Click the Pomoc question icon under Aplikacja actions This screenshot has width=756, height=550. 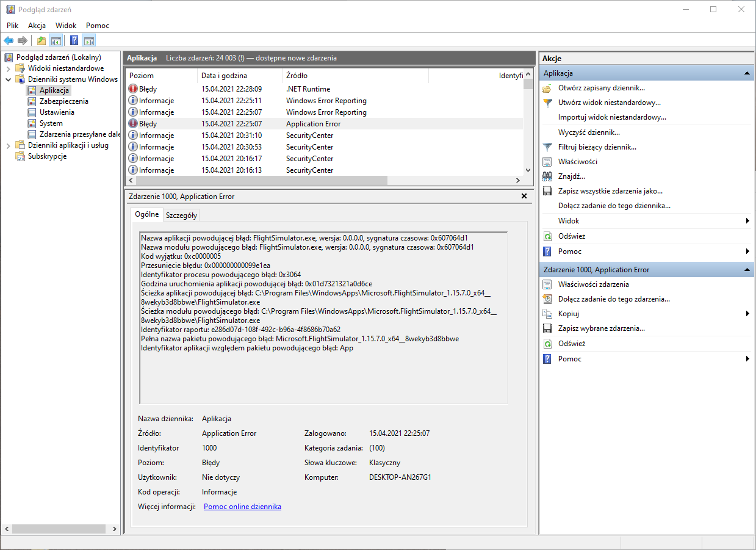[547, 251]
